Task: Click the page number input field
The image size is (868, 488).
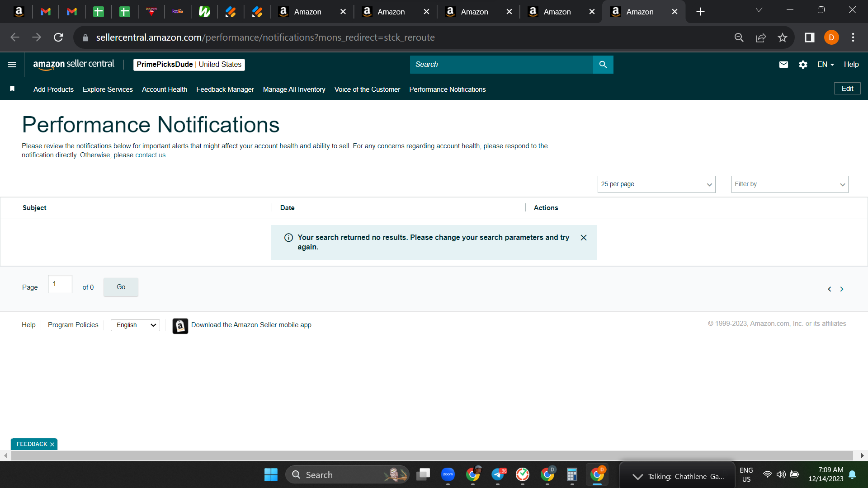Action: [x=60, y=284]
